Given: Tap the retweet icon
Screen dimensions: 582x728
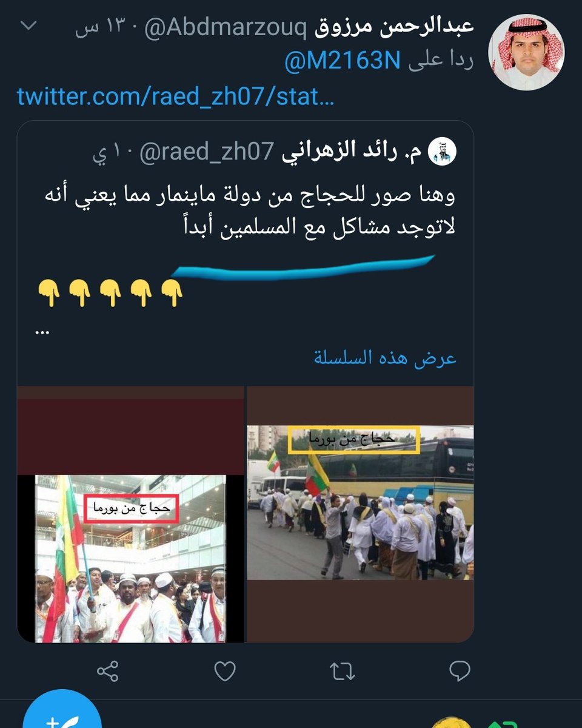Looking at the screenshot, I should point(341,671).
